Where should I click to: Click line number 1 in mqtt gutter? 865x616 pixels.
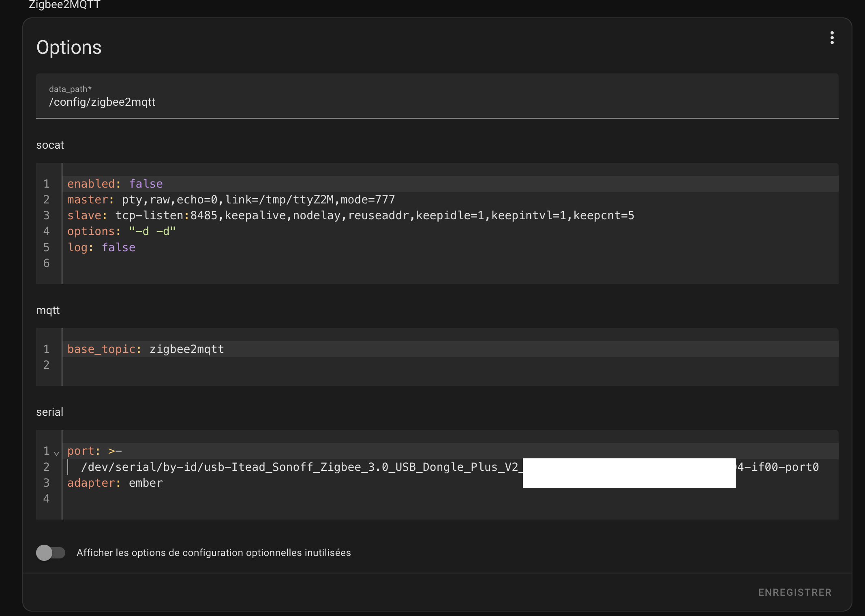(x=47, y=349)
